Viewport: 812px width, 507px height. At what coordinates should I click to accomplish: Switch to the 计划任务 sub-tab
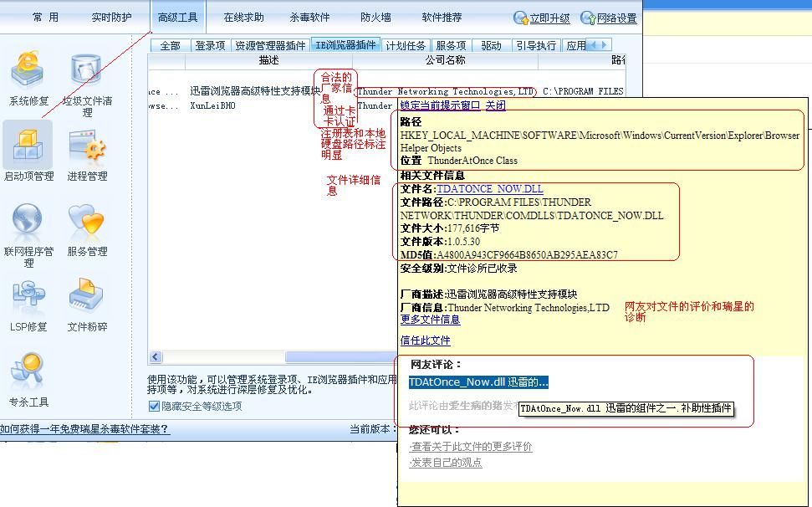tap(406, 45)
